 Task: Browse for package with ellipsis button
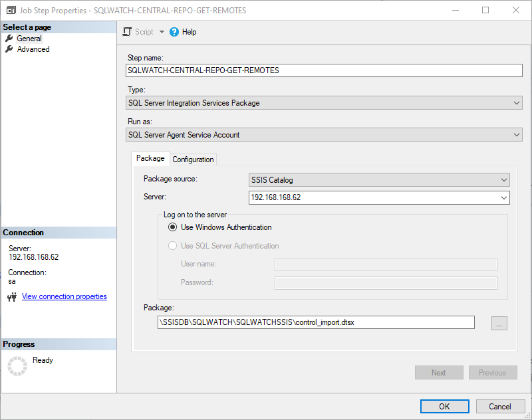pyautogui.click(x=499, y=324)
